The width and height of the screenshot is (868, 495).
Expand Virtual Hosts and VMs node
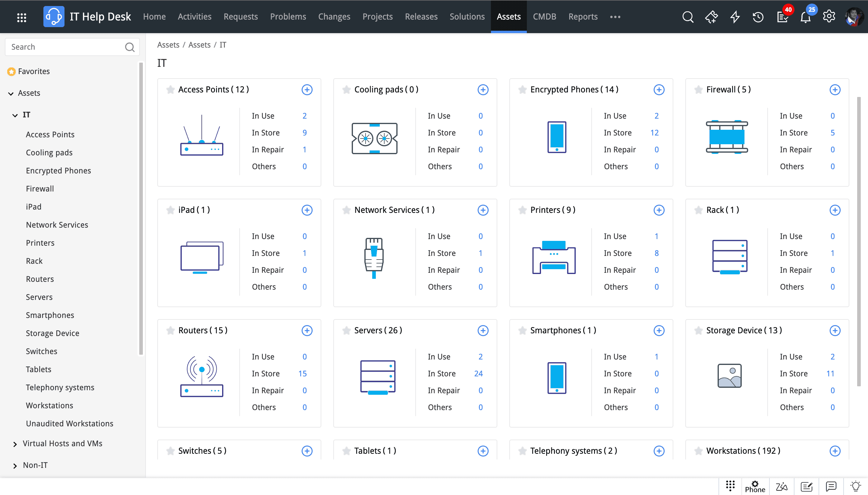pyautogui.click(x=15, y=444)
